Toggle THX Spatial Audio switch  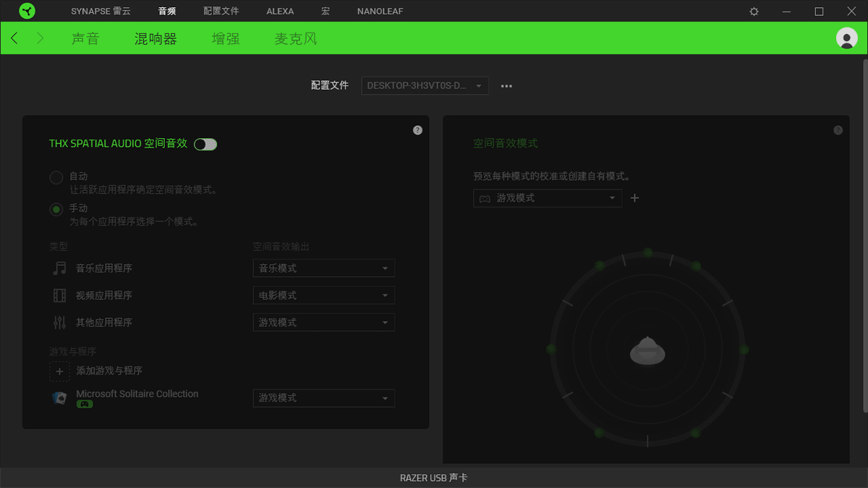205,145
